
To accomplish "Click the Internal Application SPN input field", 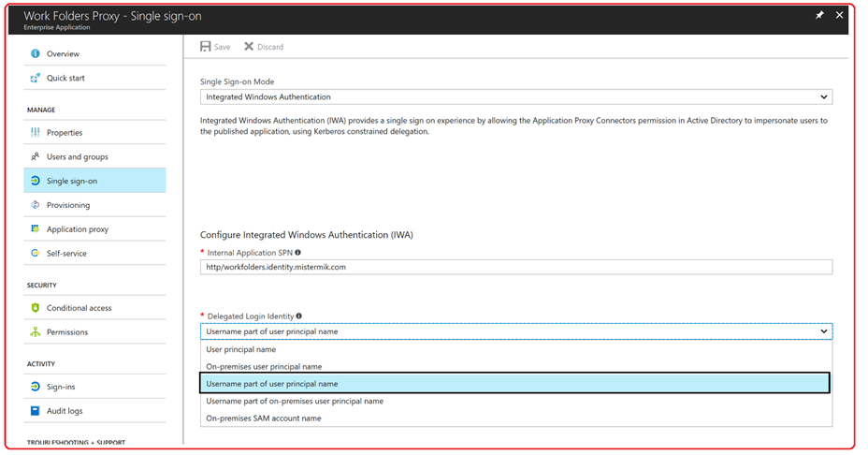I will (516, 267).
